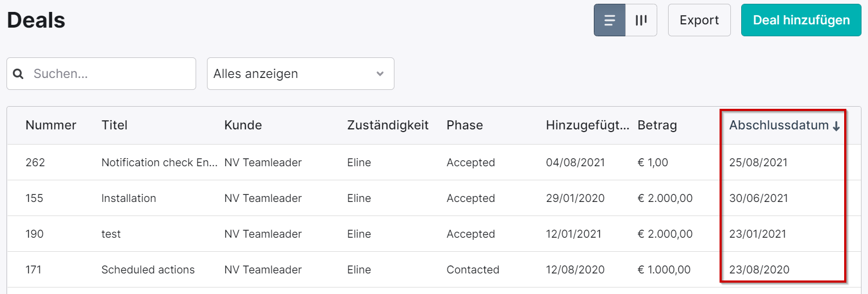Sort by the Titel column header

coord(114,125)
